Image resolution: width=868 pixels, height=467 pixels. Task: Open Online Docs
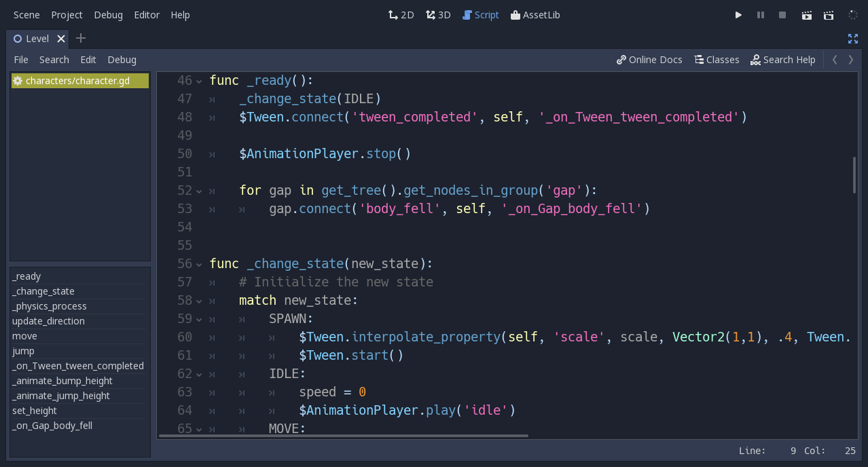coord(649,60)
